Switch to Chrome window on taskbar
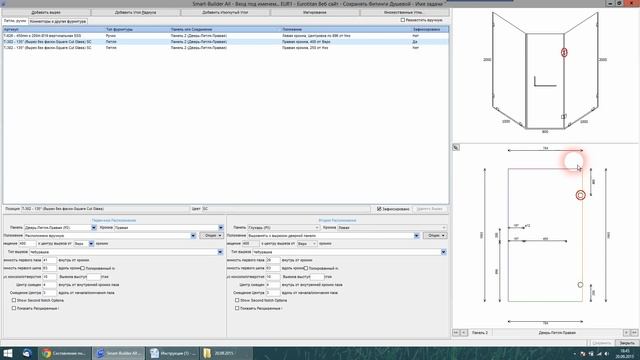Screen dimensions: 640x360 tap(64, 353)
